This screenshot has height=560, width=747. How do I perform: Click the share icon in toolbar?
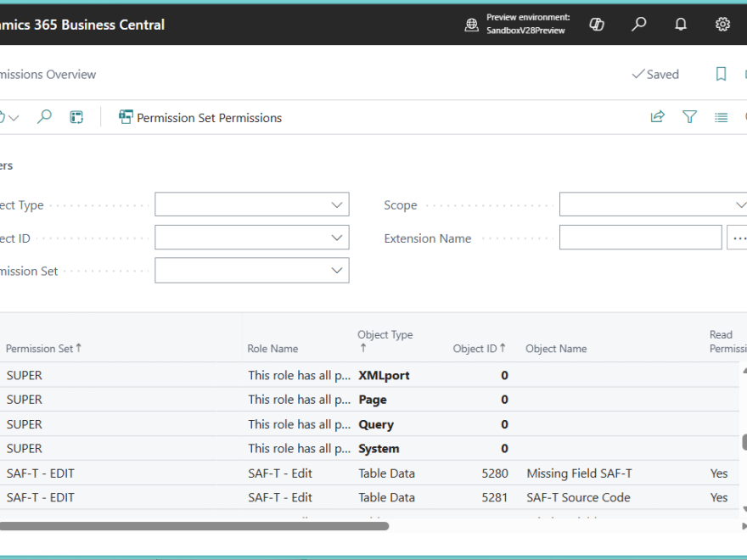coord(658,117)
